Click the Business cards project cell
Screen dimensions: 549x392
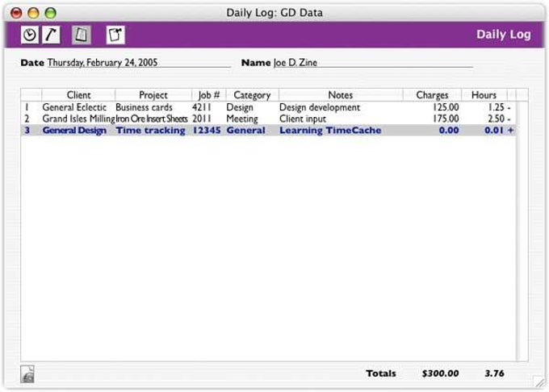(144, 107)
